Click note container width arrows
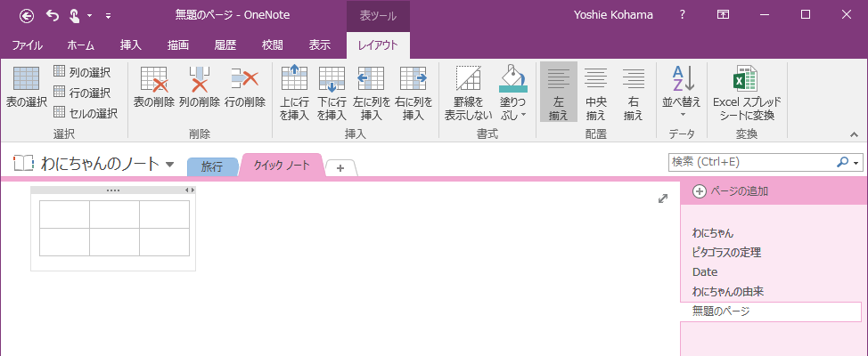 tap(190, 190)
